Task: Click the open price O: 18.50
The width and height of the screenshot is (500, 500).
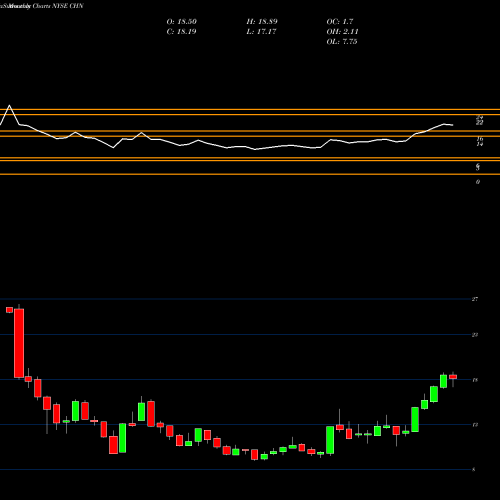Action: (182, 22)
